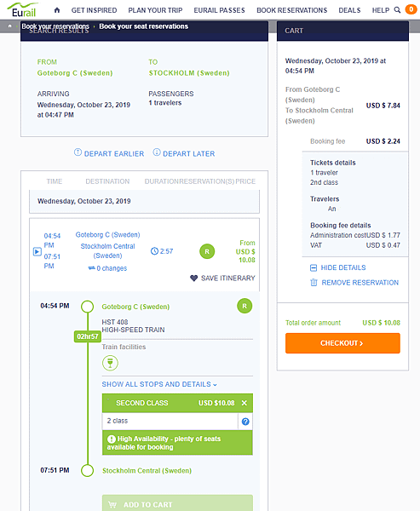Click the Depart Earlier link
This screenshot has width=420, height=511.
pyautogui.click(x=109, y=153)
